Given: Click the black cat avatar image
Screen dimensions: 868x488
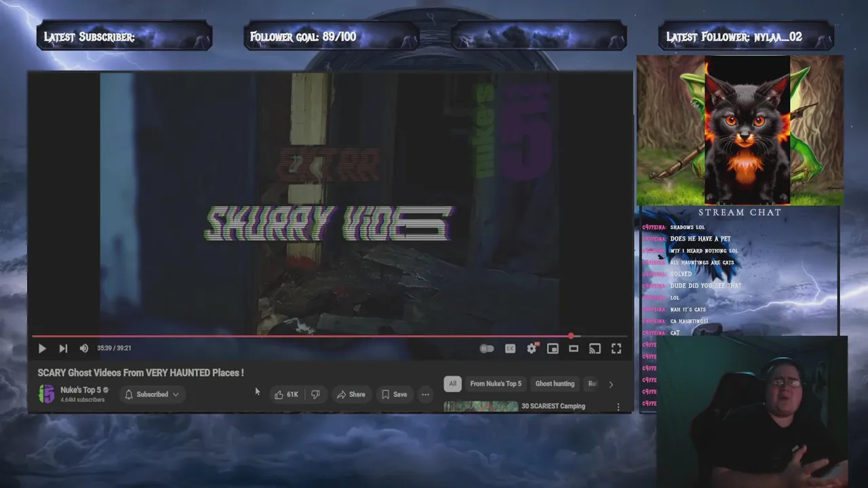Looking at the screenshot, I should [x=747, y=130].
